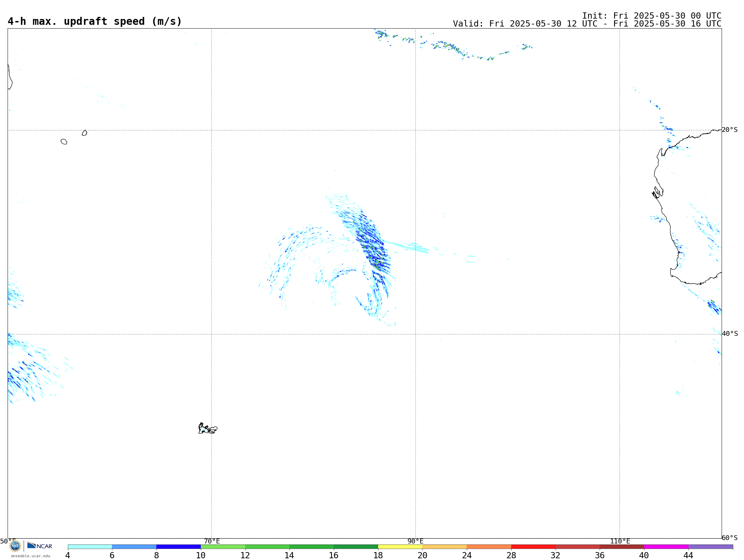Viewport: 744px width, 560px height.
Task: Click the 110°E longitude label
Action: pos(620,541)
